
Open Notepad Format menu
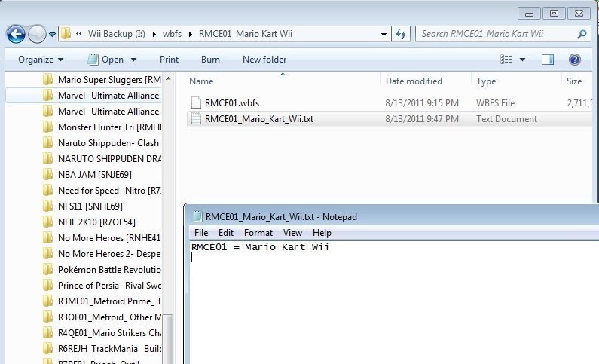(x=258, y=233)
